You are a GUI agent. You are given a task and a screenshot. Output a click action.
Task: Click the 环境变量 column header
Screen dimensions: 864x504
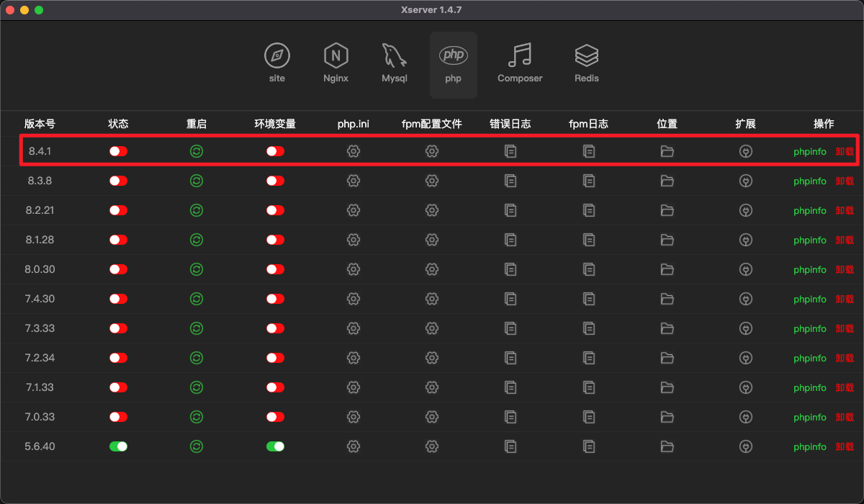(x=275, y=124)
